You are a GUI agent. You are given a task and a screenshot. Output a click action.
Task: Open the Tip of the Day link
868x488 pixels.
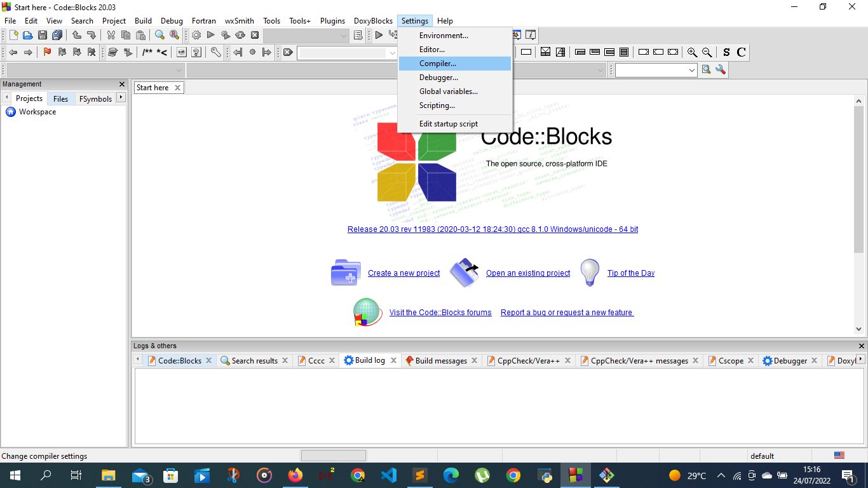[x=631, y=273]
